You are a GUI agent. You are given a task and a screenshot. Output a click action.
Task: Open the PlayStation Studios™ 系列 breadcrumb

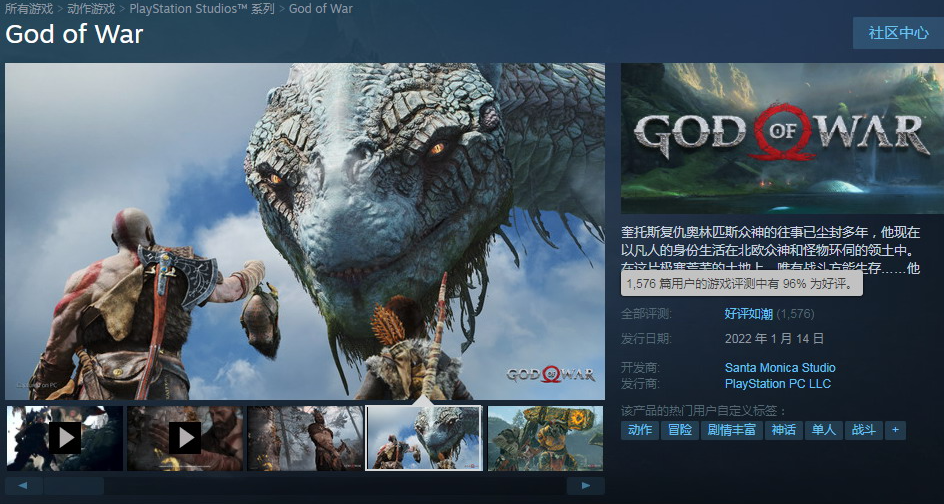202,8
